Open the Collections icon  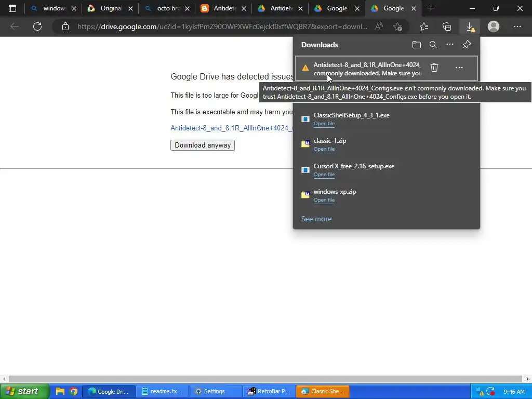tap(447, 26)
